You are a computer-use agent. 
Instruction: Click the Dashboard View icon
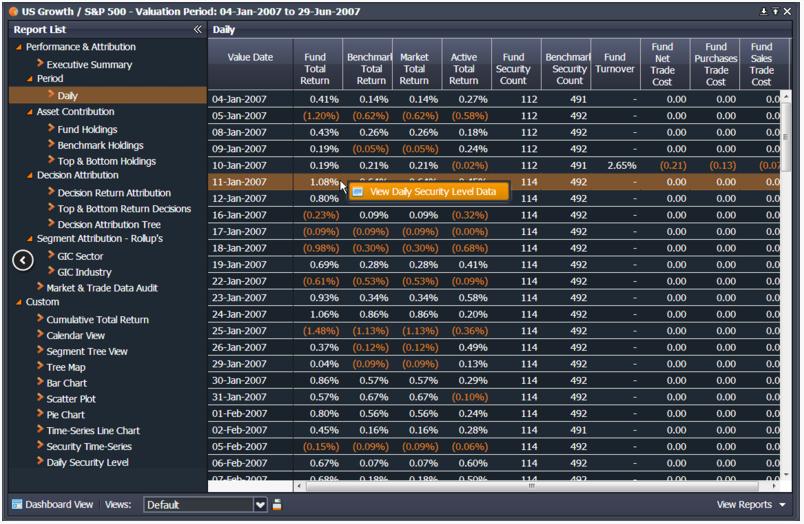click(16, 505)
